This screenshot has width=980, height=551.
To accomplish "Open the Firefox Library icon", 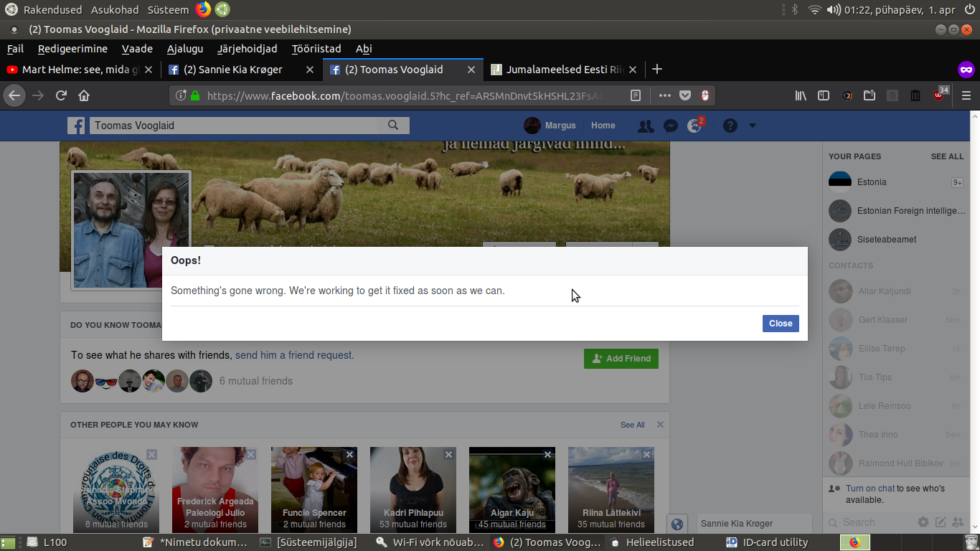I will [801, 95].
